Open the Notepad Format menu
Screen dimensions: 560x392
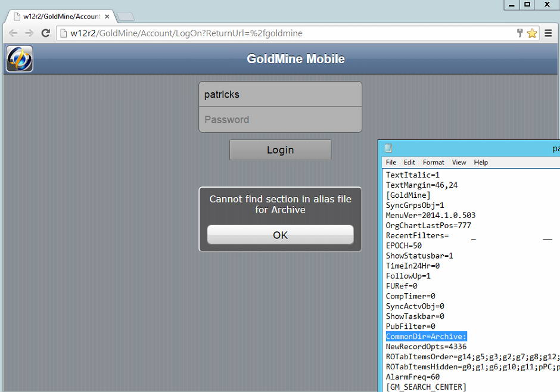coord(433,162)
